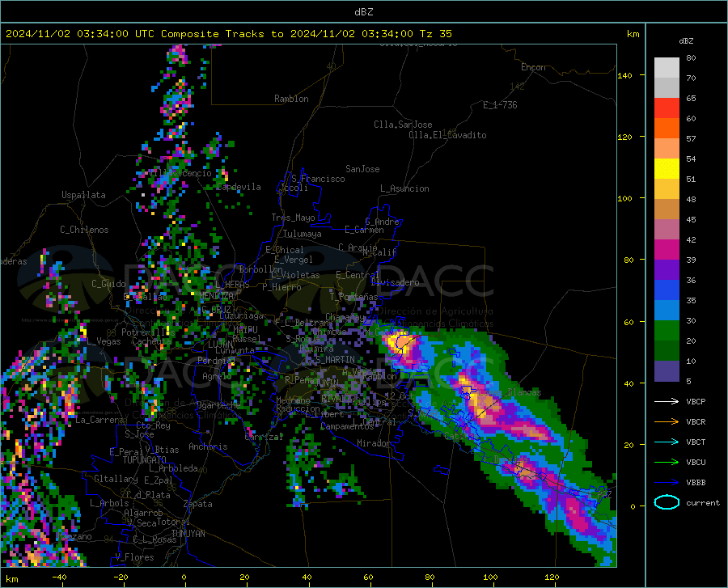Click the 'Clla.El_Cavadito' map label

pos(447,135)
